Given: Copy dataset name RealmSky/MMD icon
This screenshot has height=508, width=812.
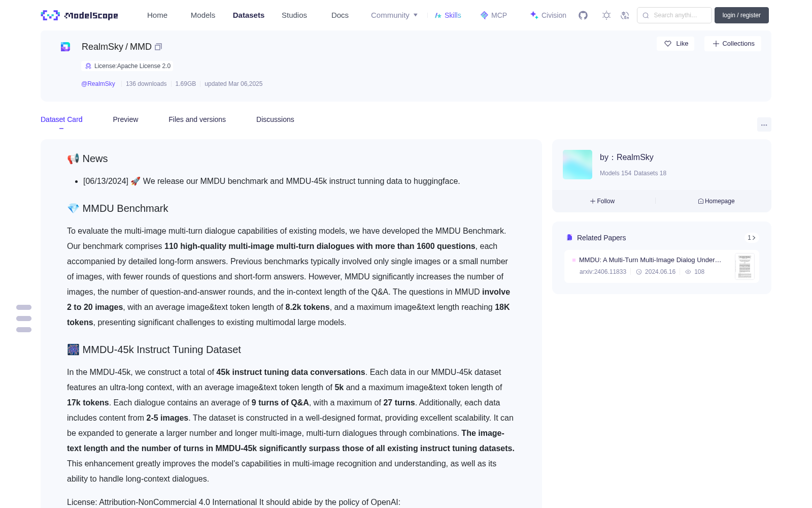Looking at the screenshot, I should (x=158, y=47).
